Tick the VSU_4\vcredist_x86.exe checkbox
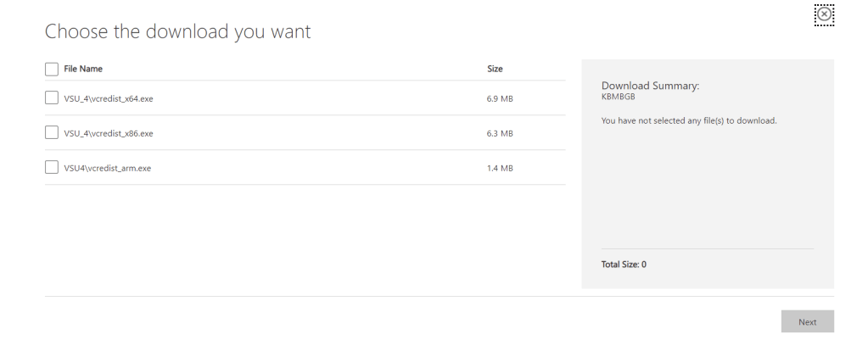The image size is (868, 340). (52, 133)
